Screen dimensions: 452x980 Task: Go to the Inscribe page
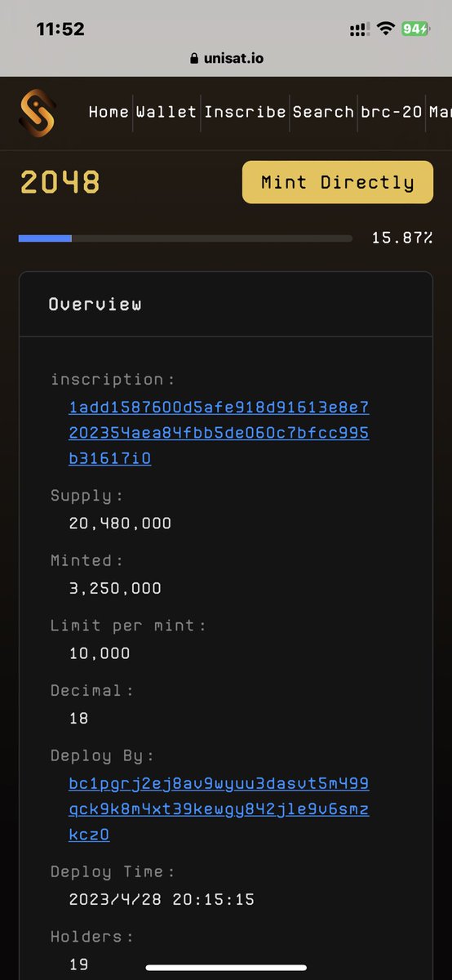coord(245,112)
